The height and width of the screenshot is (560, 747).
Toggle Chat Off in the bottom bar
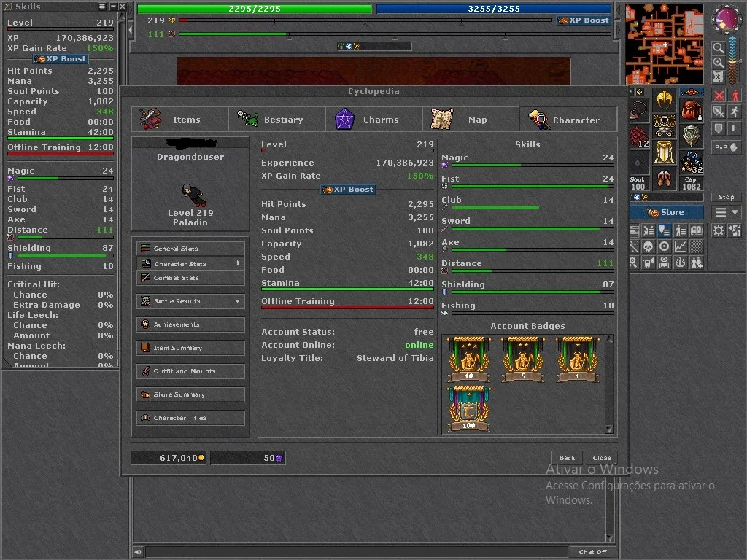pyautogui.click(x=592, y=552)
